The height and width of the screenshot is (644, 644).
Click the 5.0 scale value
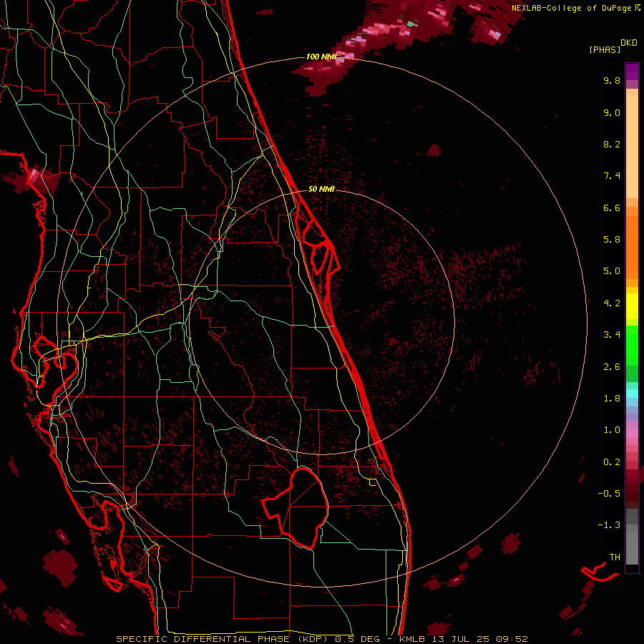(x=612, y=271)
